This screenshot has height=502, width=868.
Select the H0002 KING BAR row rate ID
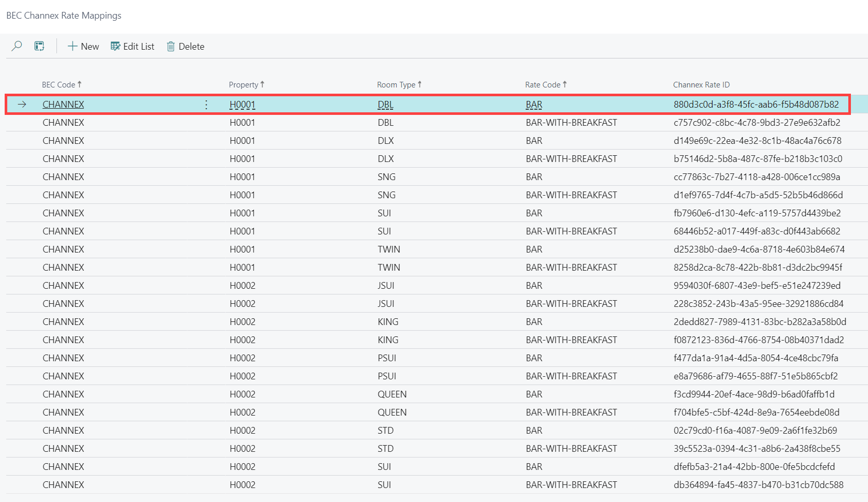760,322
